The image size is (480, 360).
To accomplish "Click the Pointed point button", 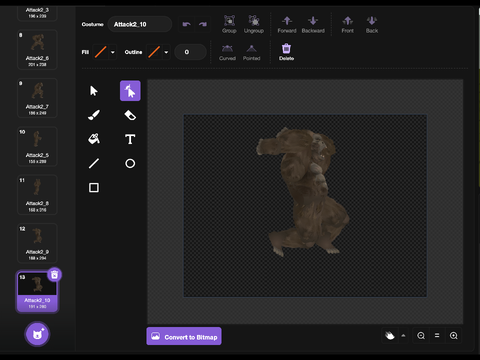I will pyautogui.click(x=251, y=52).
